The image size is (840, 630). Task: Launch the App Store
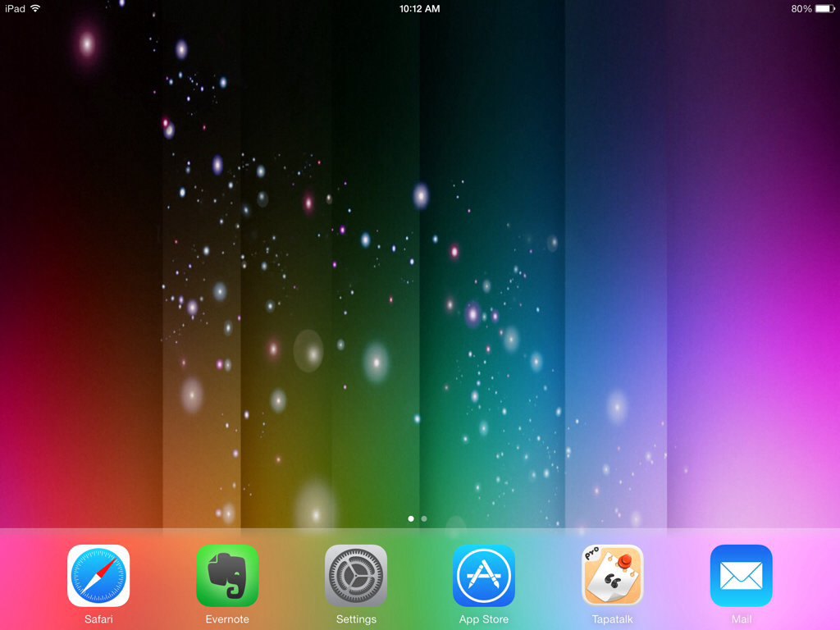coord(484,576)
